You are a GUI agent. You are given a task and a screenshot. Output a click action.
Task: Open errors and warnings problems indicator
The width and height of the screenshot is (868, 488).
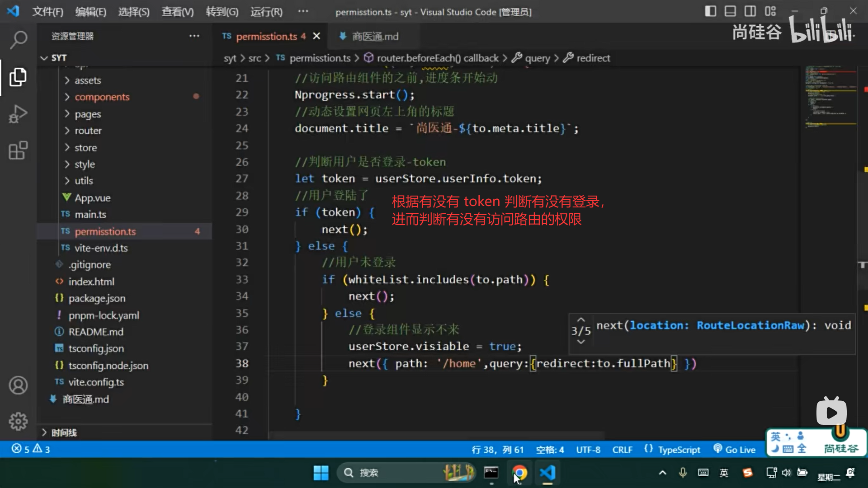pyautogui.click(x=31, y=449)
